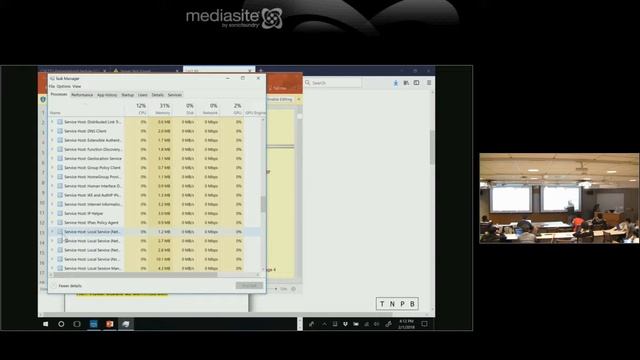The height and width of the screenshot is (360, 640).
Task: Select Service Host: IPsec Policy Agent text
Action: click(x=91, y=222)
